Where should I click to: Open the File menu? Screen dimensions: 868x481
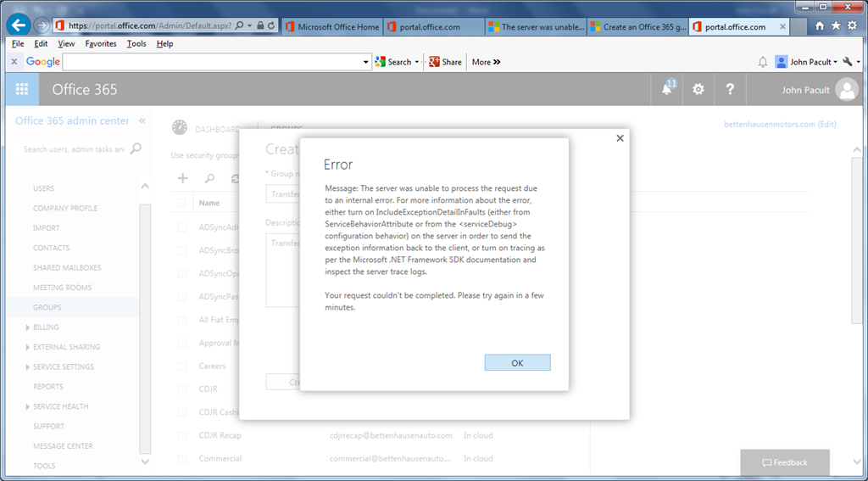coord(18,44)
